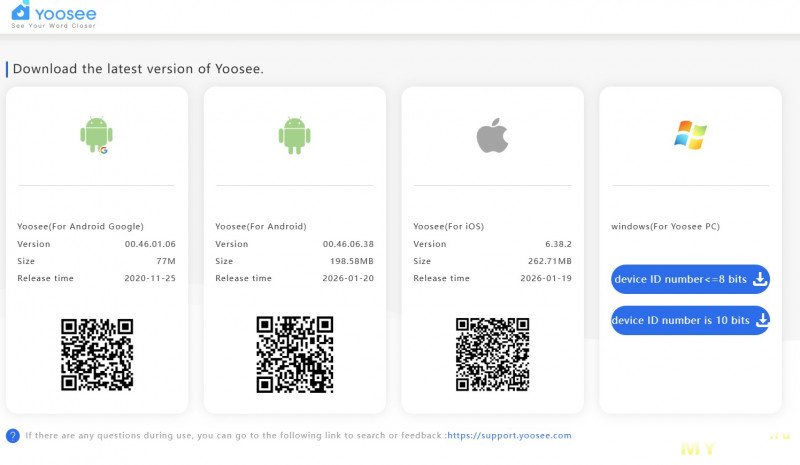This screenshot has height=465, width=800.
Task: Click the Android Google robot icon
Action: coord(95,135)
